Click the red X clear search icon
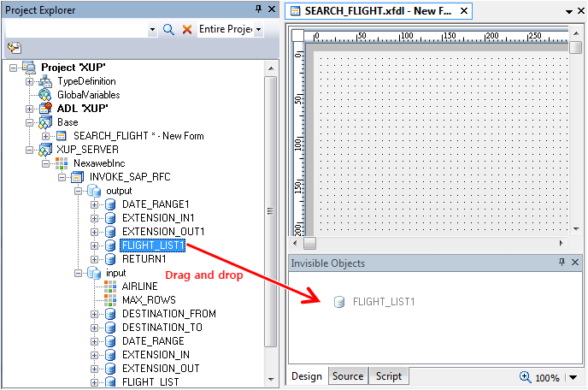The width and height of the screenshot is (588, 390). click(186, 29)
